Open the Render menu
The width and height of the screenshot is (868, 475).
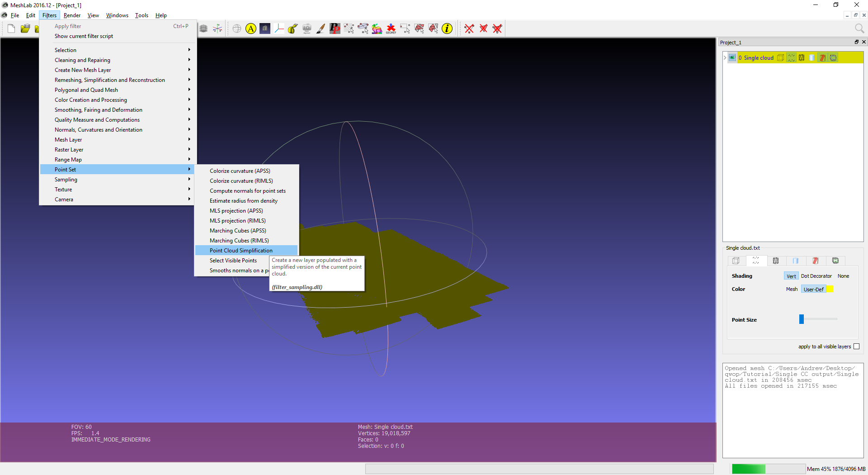(x=72, y=15)
